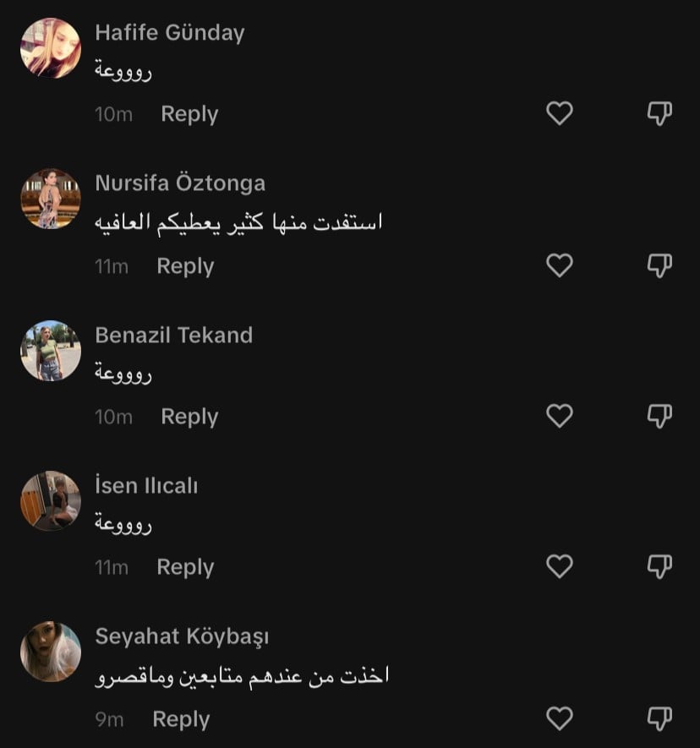Reply to Benazil Tekand's comment
Image resolution: width=700 pixels, height=748 pixels.
tap(189, 417)
